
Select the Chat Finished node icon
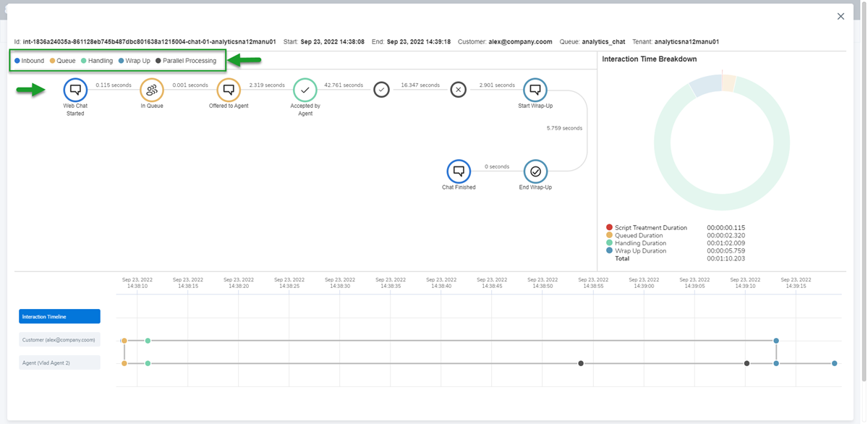459,171
